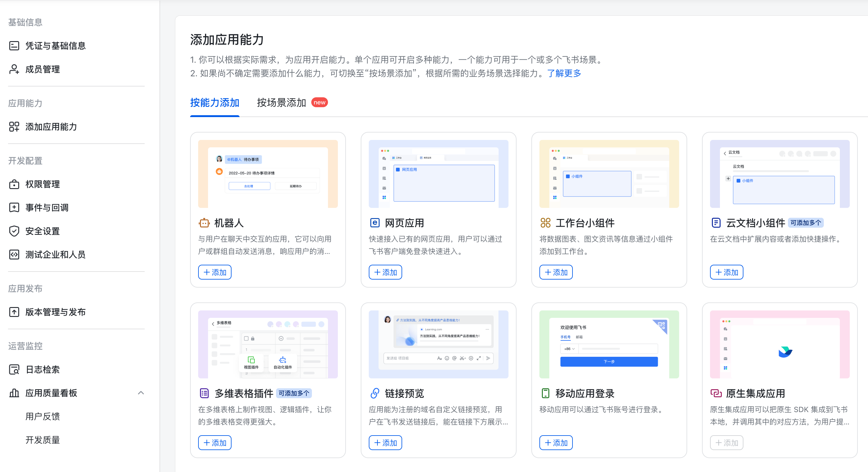
Task: Click the 安全设置 shield icon
Action: [14, 231]
